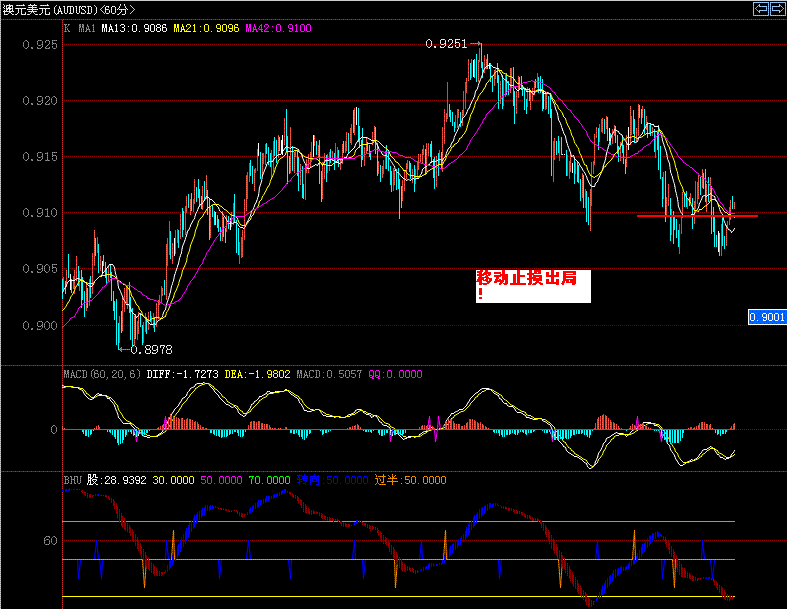Click the 移动止损出局 annotation box
Viewport: 787px width, 609px height.
click(x=533, y=286)
